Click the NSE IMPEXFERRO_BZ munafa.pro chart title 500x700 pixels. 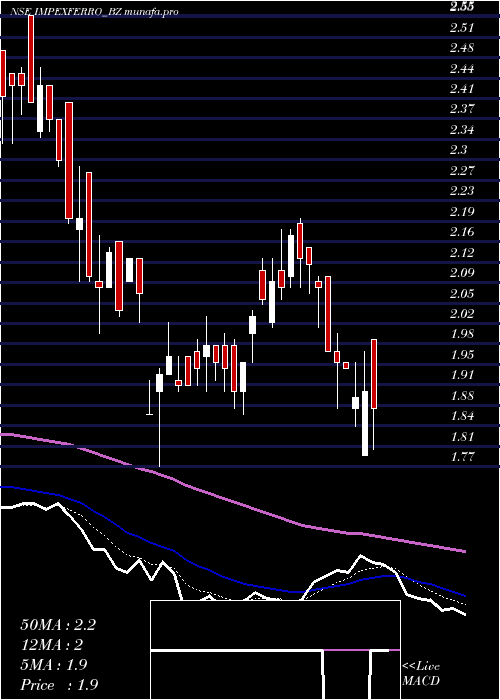tap(94, 12)
